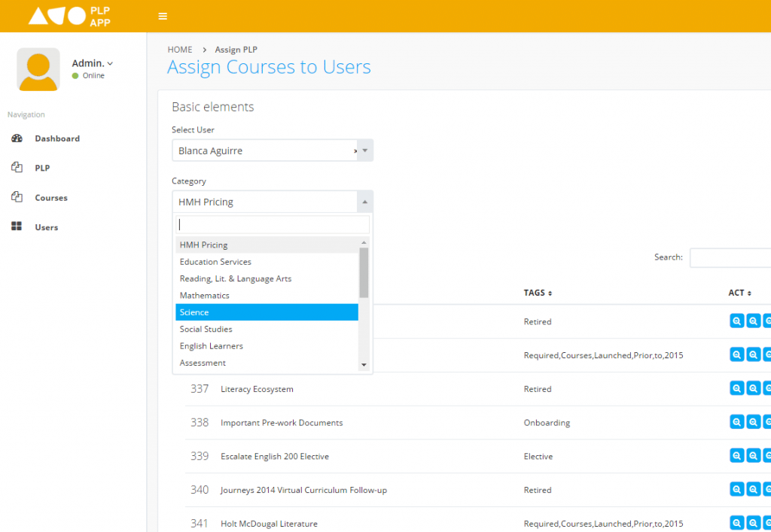The width and height of the screenshot is (771, 532).
Task: Follow the HOME breadcrumb link
Action: pos(180,50)
